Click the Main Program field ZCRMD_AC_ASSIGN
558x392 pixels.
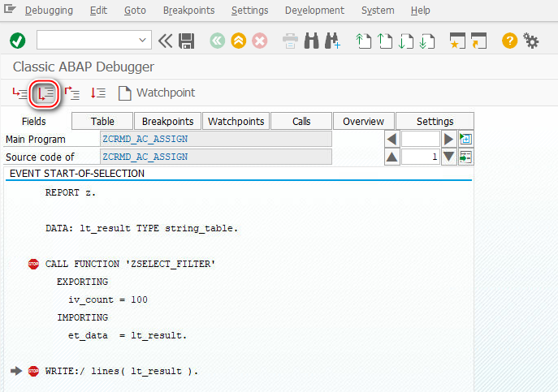pyautogui.click(x=216, y=139)
